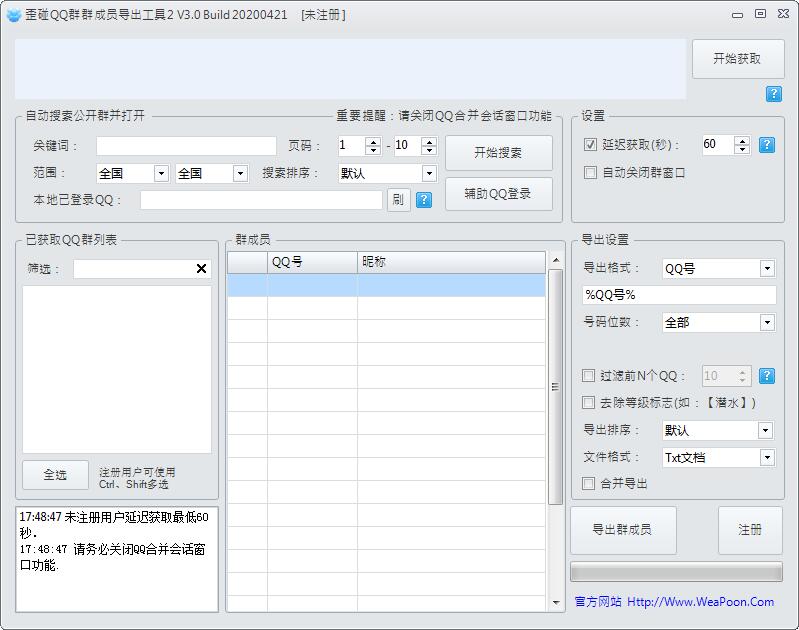799x630 pixels.
Task: Increase the ending page number 10
Action: click(430, 141)
